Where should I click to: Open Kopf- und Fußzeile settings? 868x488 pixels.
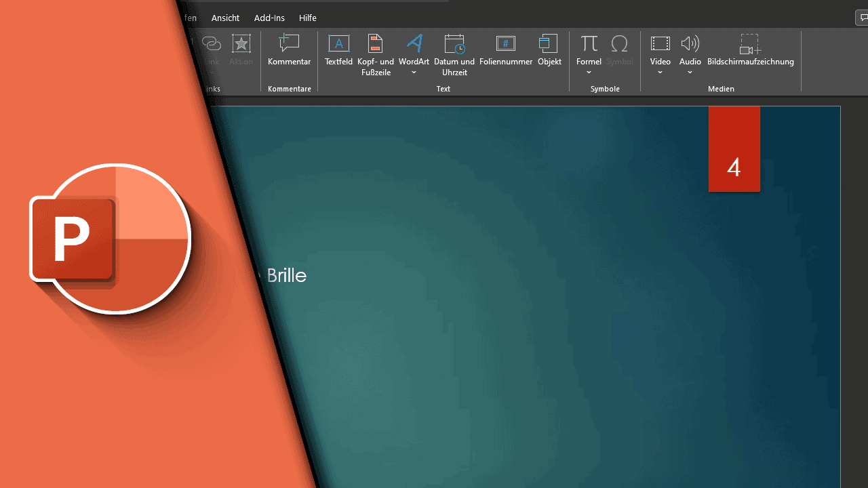click(x=376, y=55)
